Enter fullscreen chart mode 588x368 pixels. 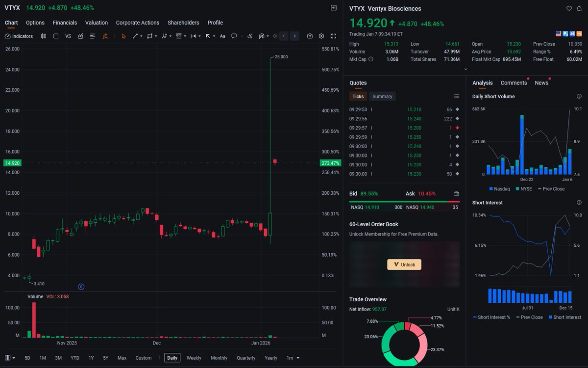pos(334,36)
